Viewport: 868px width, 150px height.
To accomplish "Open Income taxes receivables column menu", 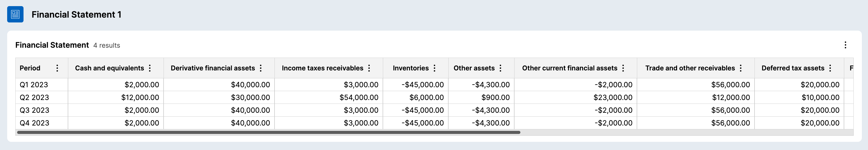I will pyautogui.click(x=369, y=68).
